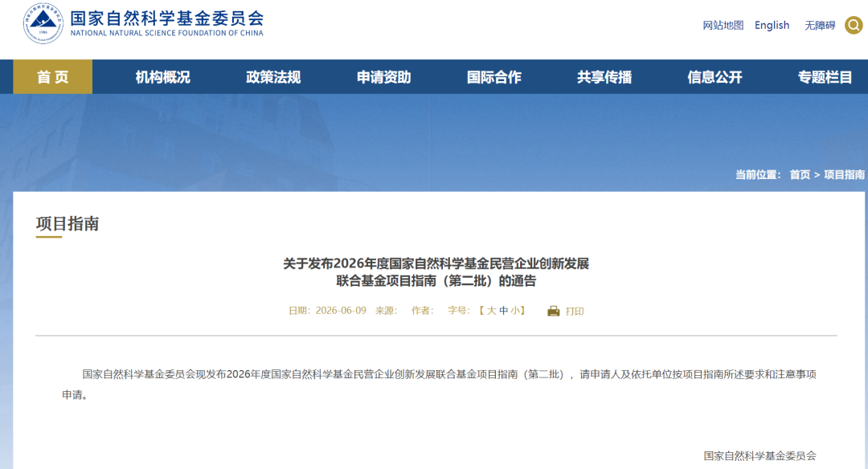Screen dimensions: 868x469
Task: Open the 网站地图 link
Action: (723, 26)
